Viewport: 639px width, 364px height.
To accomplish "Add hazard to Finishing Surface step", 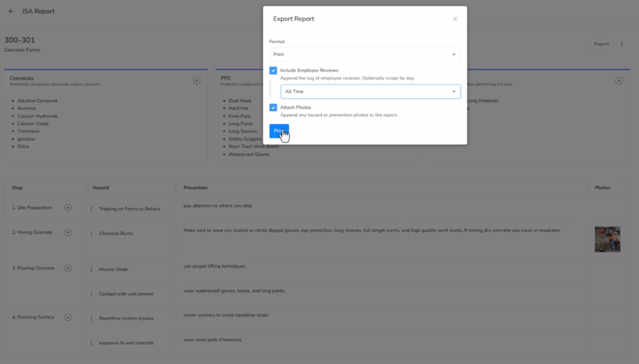I will click(67, 317).
